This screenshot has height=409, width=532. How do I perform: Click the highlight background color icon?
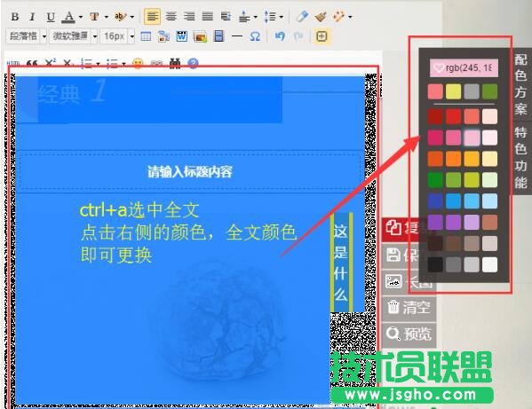(120, 17)
